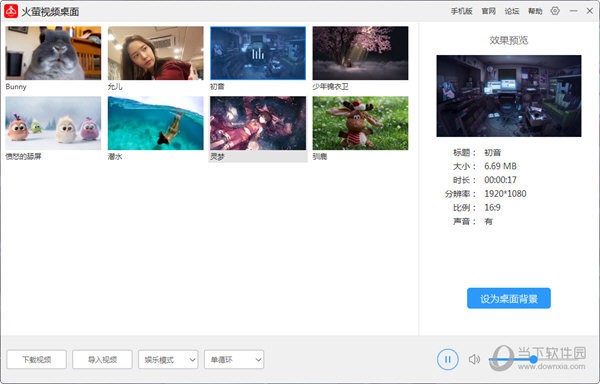Screen dimensions: 600x384
Task: Select the Bunny video thumbnail
Action: [53, 53]
